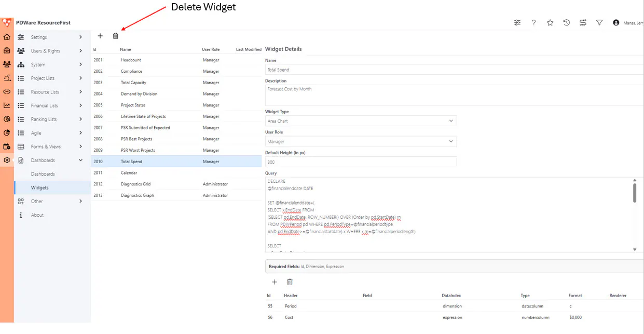Viewport: 644px width, 334px height.
Task: Open the Widget Type dropdown
Action: (361, 121)
